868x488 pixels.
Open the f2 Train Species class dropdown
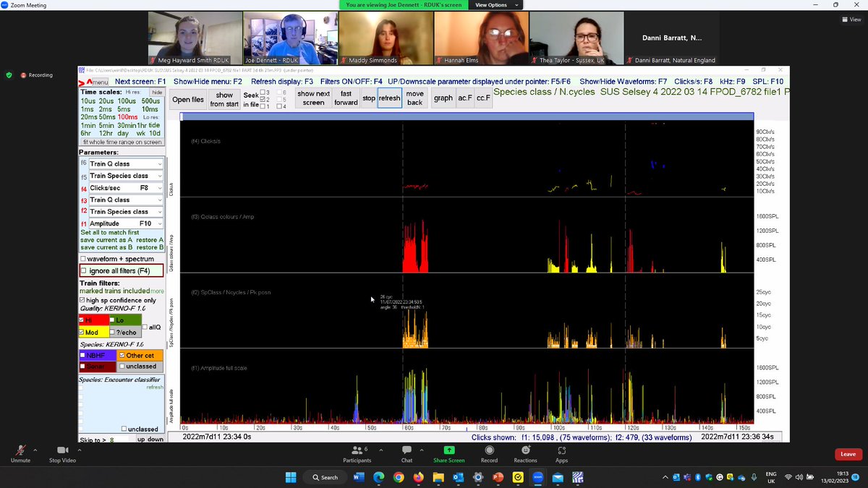coord(125,212)
